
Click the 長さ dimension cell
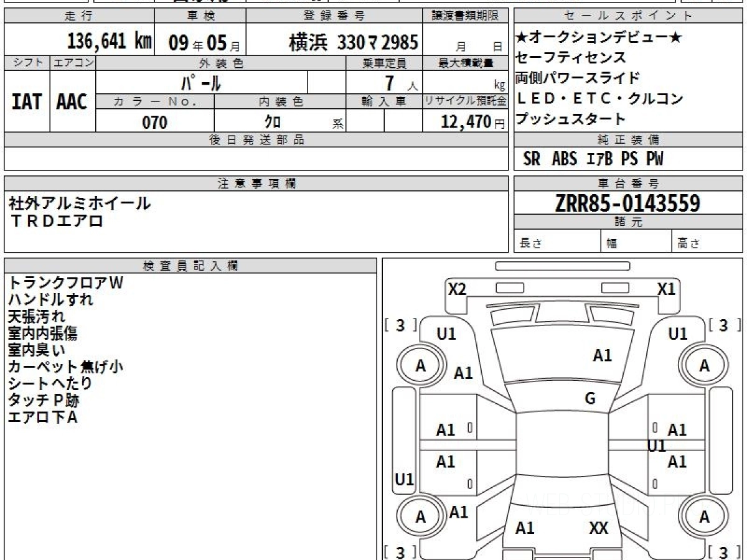(x=557, y=241)
